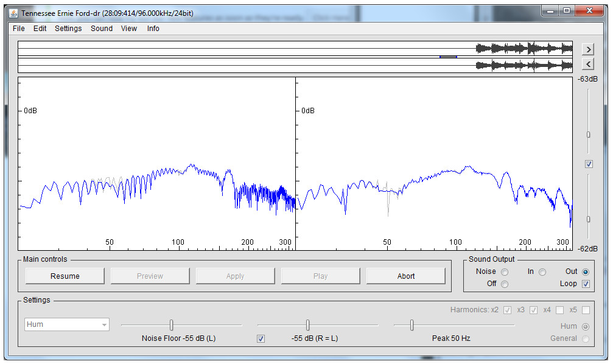Screen dimensions: 613x364
Task: Click the disabled Play button
Action: click(321, 276)
